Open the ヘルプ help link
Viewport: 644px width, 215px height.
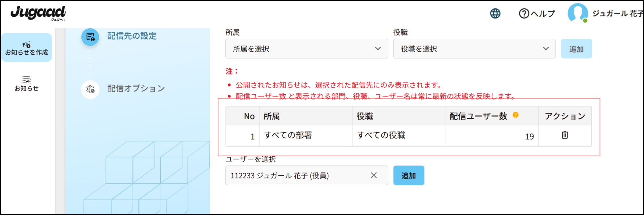(537, 13)
